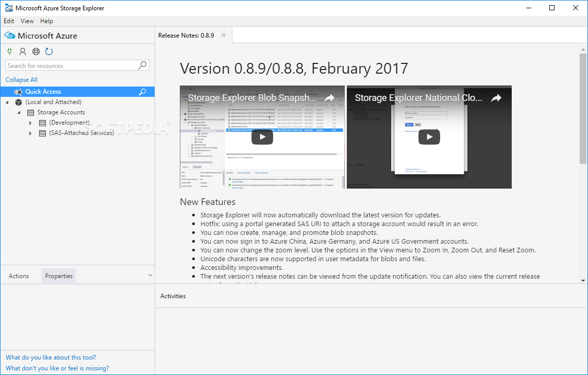Click the 'Version 0.8.9/0.8.8, February 2017' heading
Image resolution: width=588 pixels, height=375 pixels.
(x=294, y=69)
